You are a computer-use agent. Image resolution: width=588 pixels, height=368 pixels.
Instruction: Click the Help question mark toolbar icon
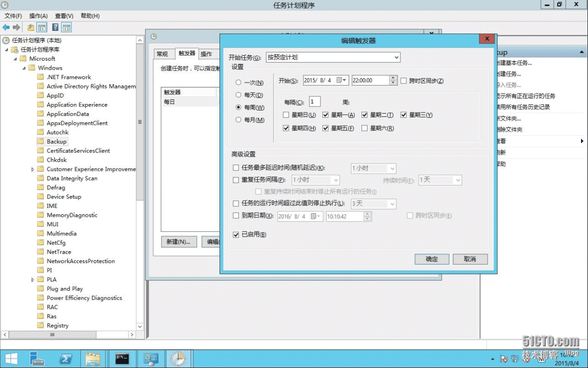tap(56, 27)
